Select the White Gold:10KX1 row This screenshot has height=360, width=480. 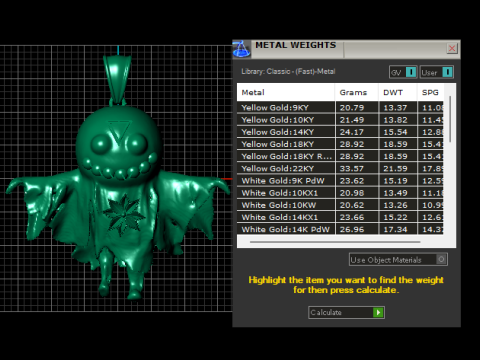[x=340, y=193]
